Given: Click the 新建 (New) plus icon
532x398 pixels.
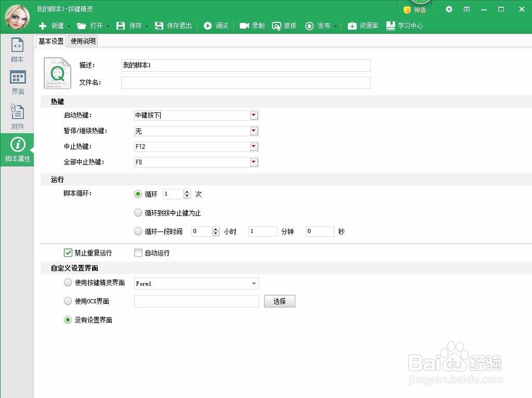Looking at the screenshot, I should 43,26.
